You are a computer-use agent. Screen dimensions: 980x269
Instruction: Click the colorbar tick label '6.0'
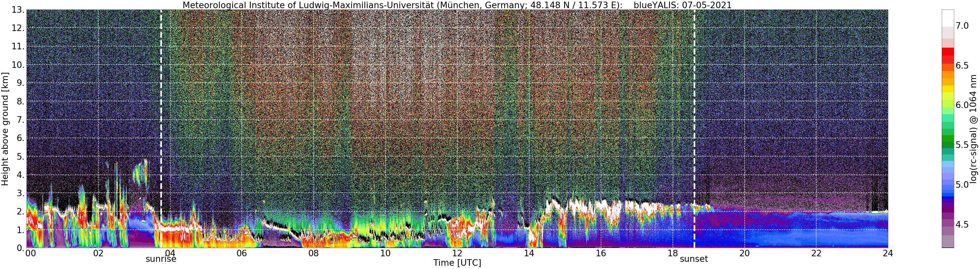click(962, 105)
